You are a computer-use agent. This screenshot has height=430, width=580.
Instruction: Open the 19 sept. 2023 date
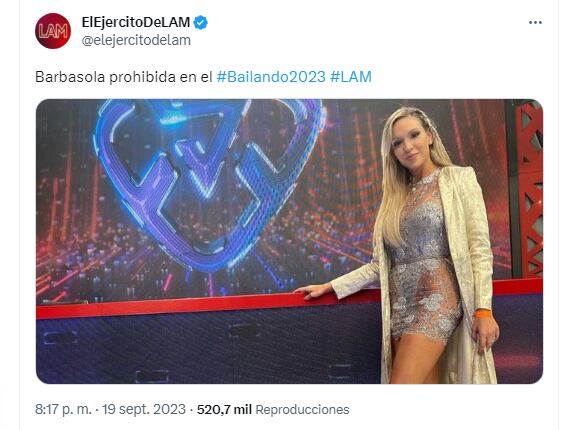tap(144, 410)
